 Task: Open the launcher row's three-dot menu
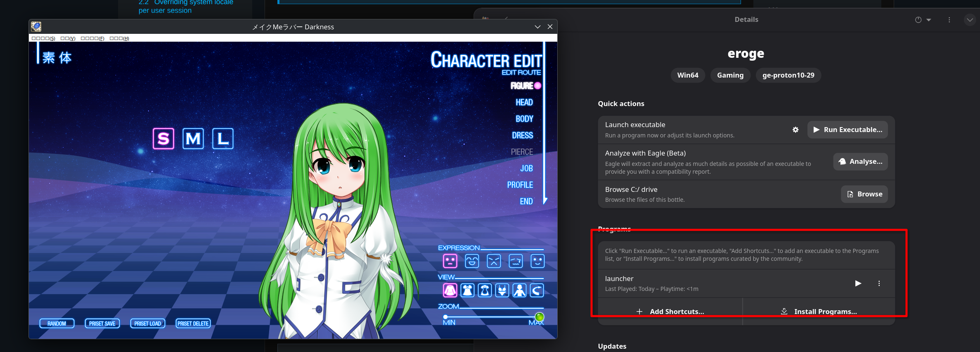click(879, 283)
